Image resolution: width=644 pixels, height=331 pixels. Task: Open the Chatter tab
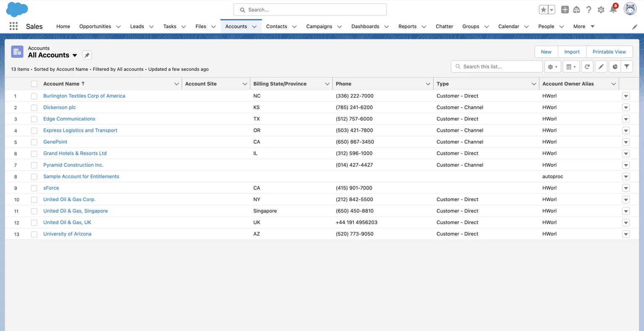[x=444, y=26]
